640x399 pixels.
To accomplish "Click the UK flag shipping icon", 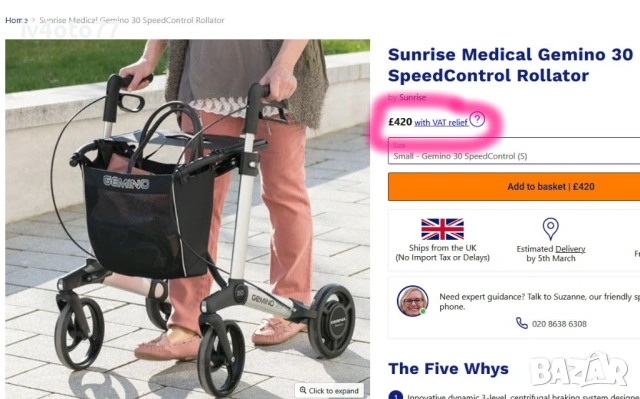I will pyautogui.click(x=442, y=229).
